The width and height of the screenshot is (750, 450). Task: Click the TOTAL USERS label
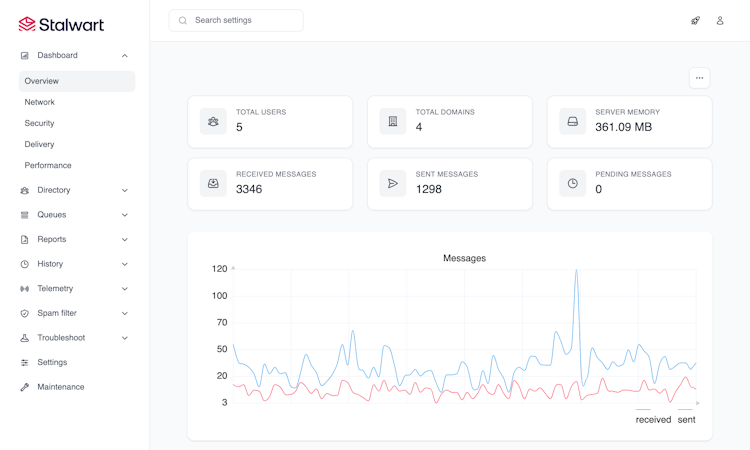[261, 112]
